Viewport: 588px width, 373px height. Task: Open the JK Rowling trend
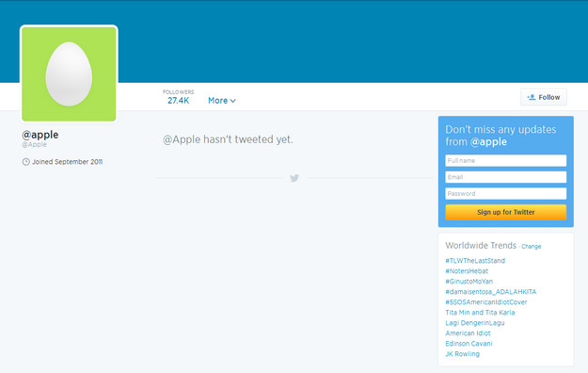(x=462, y=354)
